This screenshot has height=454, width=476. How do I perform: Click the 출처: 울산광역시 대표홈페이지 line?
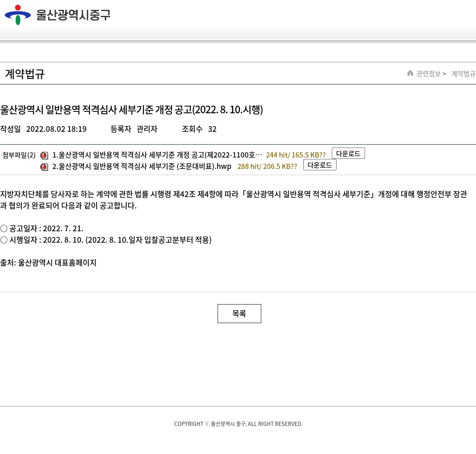pyautogui.click(x=48, y=263)
